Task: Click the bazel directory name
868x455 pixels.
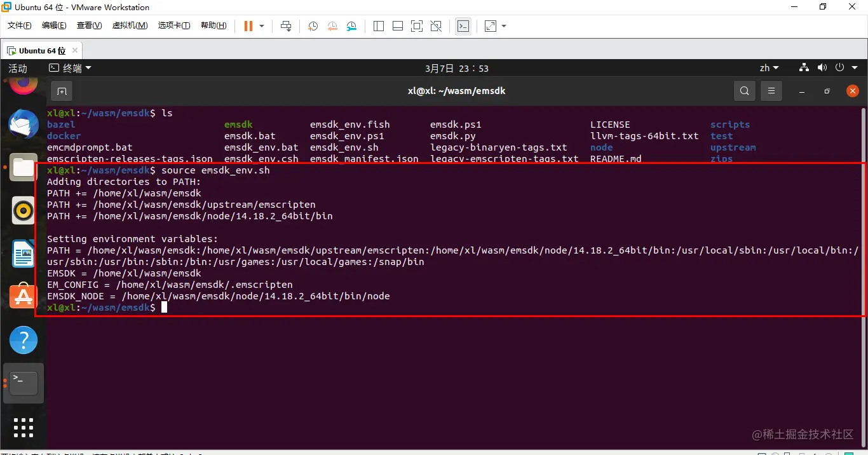Action: click(x=61, y=125)
